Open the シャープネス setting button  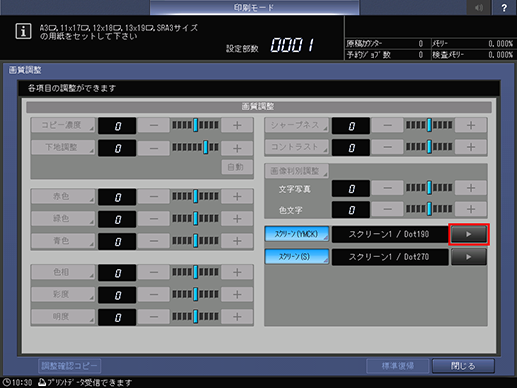pos(297,125)
